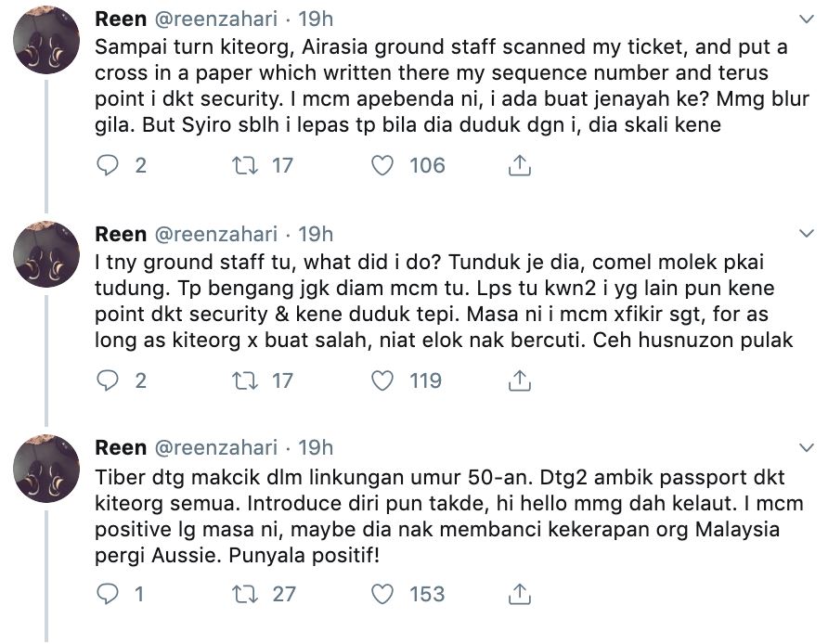Expand the second tweet's options chevron
The width and height of the screenshot is (828, 644).
point(806,234)
